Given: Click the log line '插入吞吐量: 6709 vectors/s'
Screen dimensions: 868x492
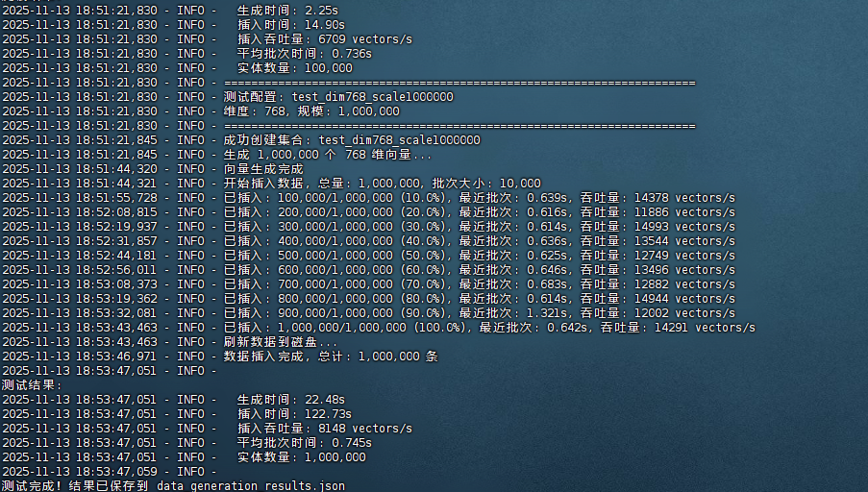Looking at the screenshot, I should point(207,39).
